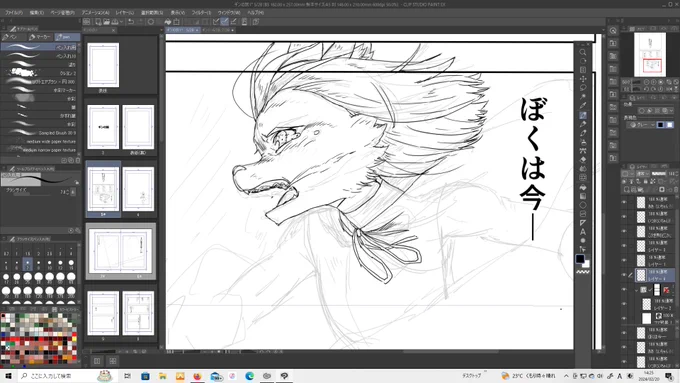Click the Navigator preview thumbnail
Screen dimensions: 680x383
pyautogui.click(x=650, y=55)
